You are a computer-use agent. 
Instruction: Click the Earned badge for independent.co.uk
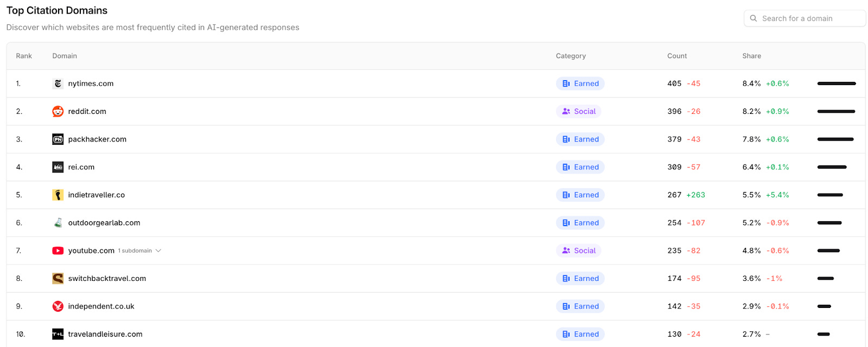click(580, 306)
